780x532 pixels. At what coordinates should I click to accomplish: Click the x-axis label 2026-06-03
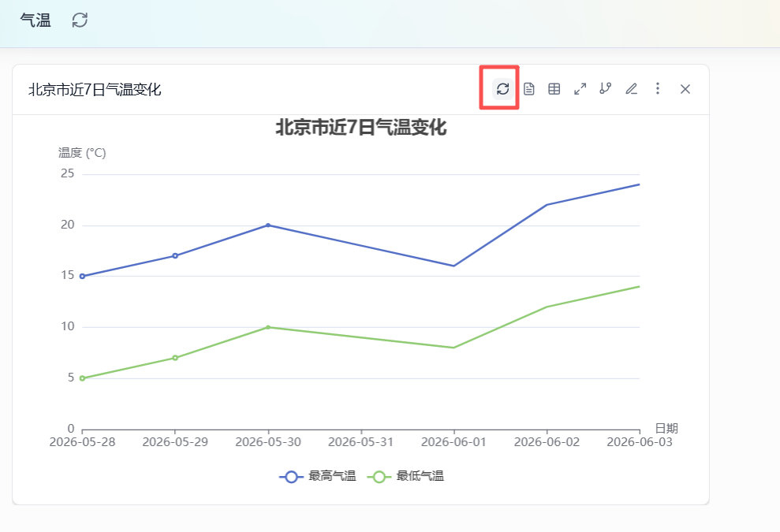640,442
